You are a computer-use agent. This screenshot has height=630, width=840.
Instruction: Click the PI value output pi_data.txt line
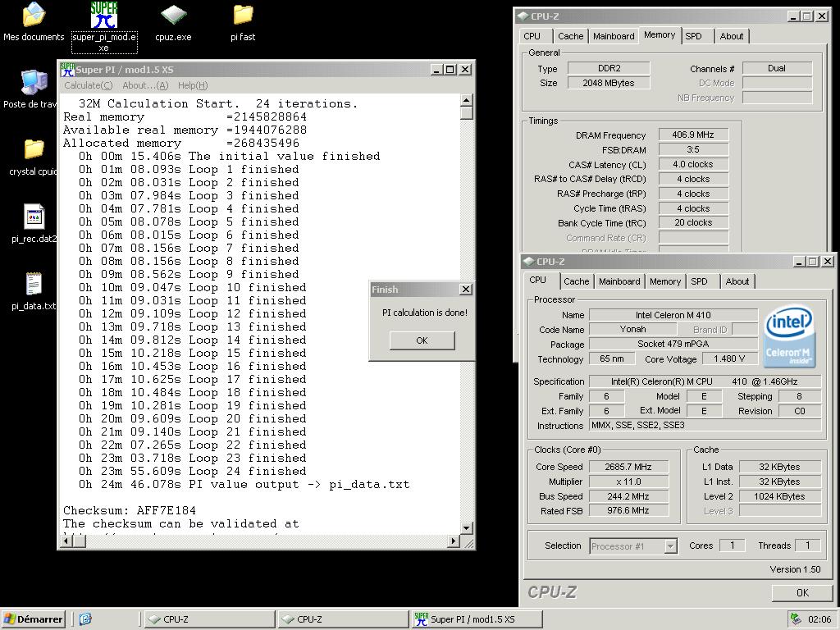click(x=244, y=484)
